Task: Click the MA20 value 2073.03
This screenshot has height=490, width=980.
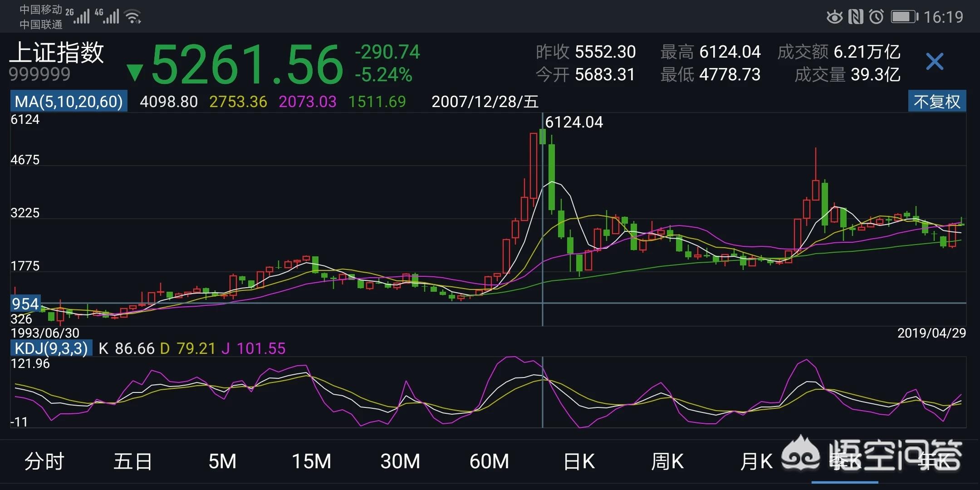Action: pyautogui.click(x=308, y=102)
